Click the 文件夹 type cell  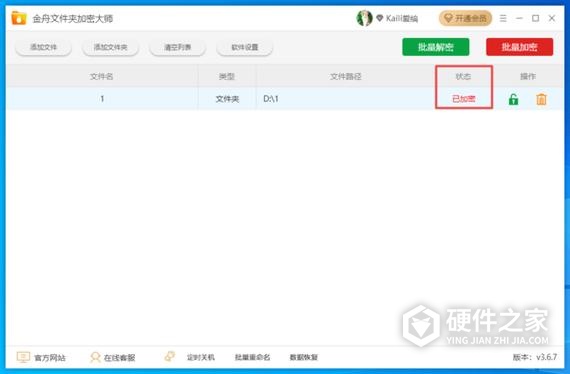(227, 99)
